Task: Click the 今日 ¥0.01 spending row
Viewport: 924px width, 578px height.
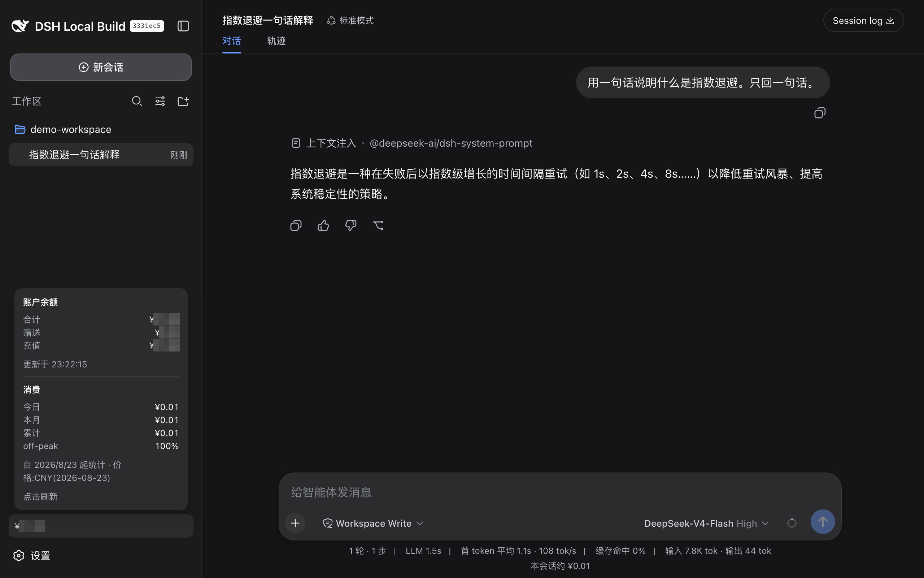Action: 101,407
